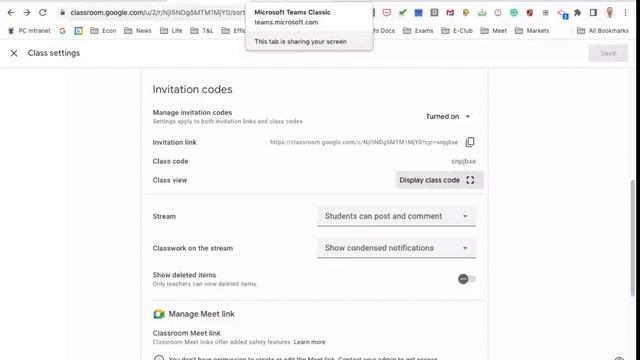
Task: Close the Class settings page with the X
Action: [x=13, y=53]
